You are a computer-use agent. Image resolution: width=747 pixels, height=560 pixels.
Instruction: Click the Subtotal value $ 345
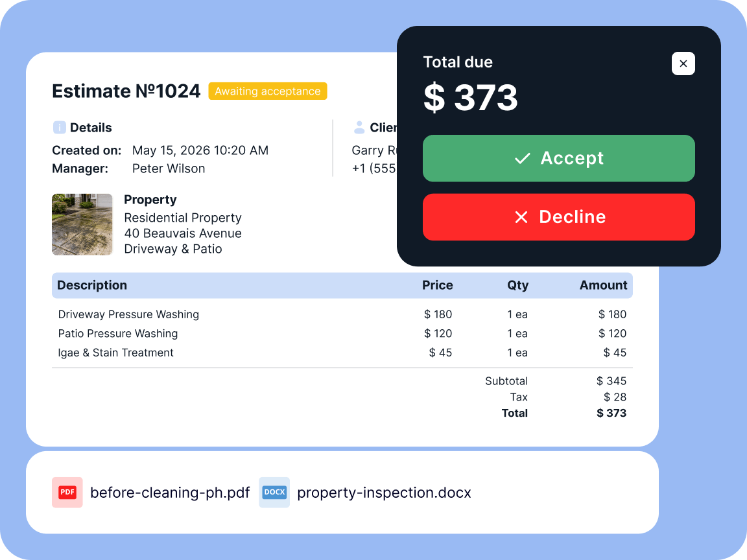[x=611, y=381]
